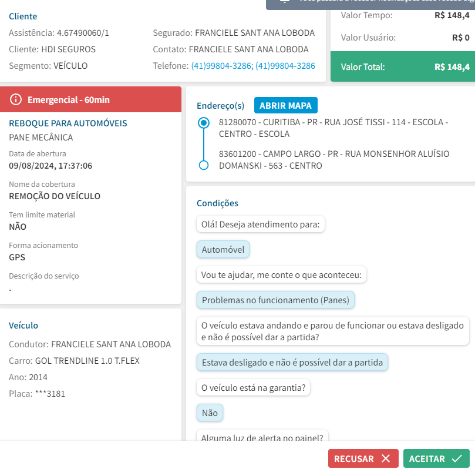The image size is (475, 476).
Task: Click the green Valor Total bar
Action: click(x=402, y=67)
